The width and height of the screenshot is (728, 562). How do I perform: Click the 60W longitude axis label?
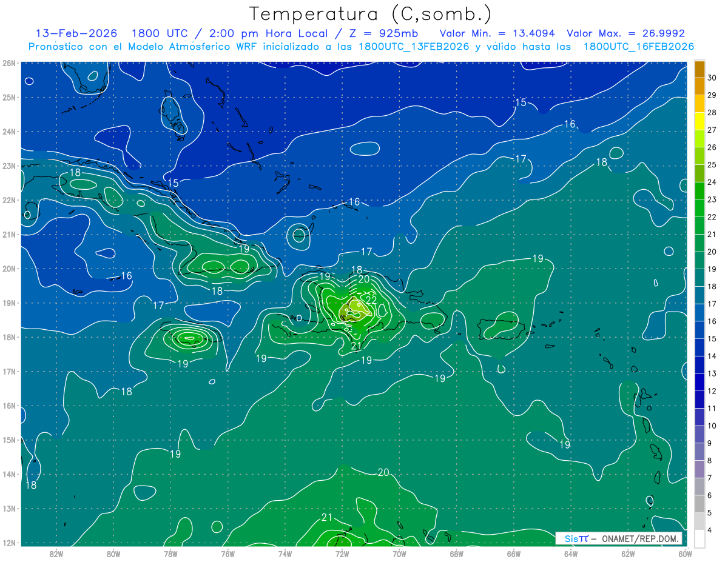[x=686, y=554]
